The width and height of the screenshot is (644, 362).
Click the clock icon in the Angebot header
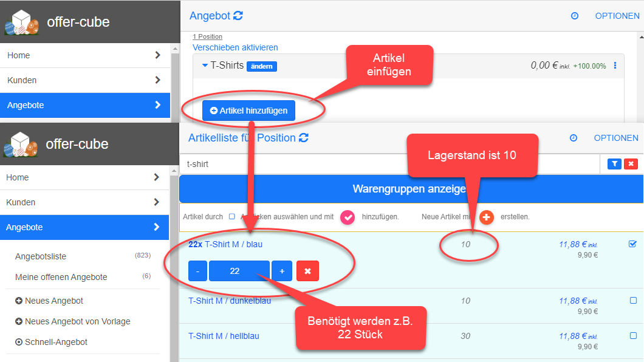575,16
